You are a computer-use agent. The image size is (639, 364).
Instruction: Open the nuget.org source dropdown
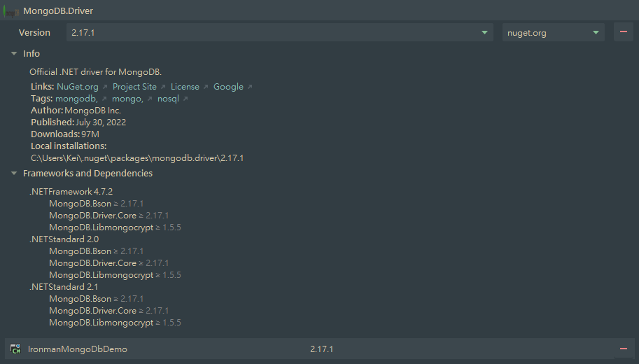[553, 32]
